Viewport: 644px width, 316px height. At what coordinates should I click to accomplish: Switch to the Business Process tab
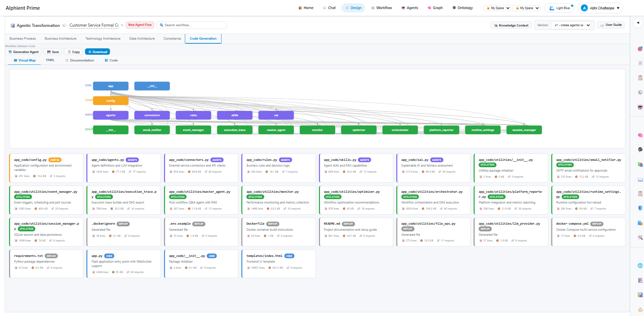tap(23, 39)
